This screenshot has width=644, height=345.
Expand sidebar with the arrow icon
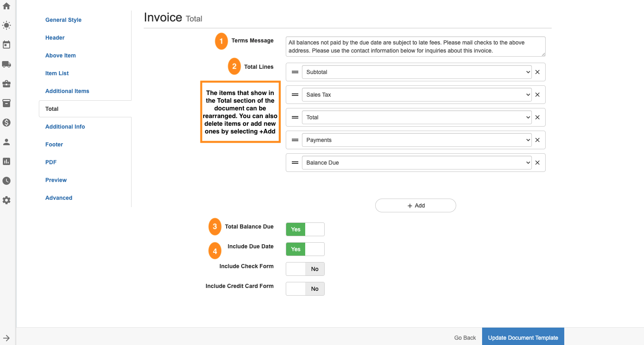coord(6,338)
